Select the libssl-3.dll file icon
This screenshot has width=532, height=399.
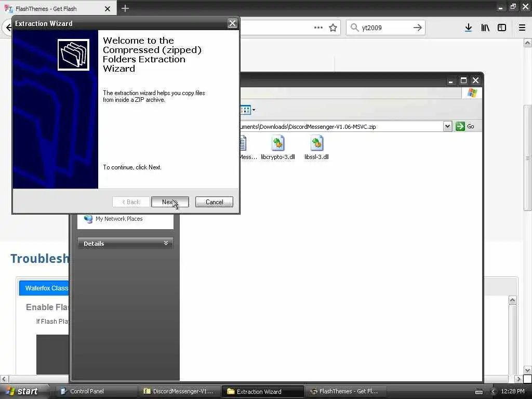click(316, 143)
